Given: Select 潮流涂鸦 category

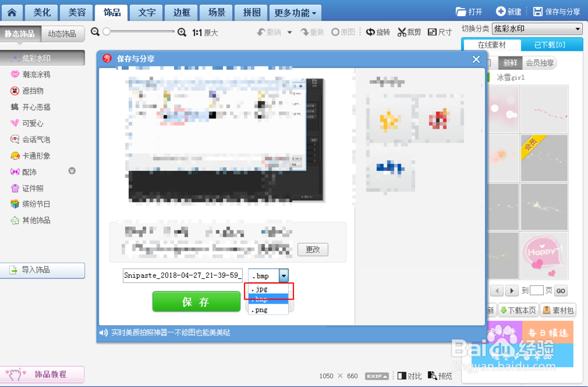Looking at the screenshot, I should point(31,75).
